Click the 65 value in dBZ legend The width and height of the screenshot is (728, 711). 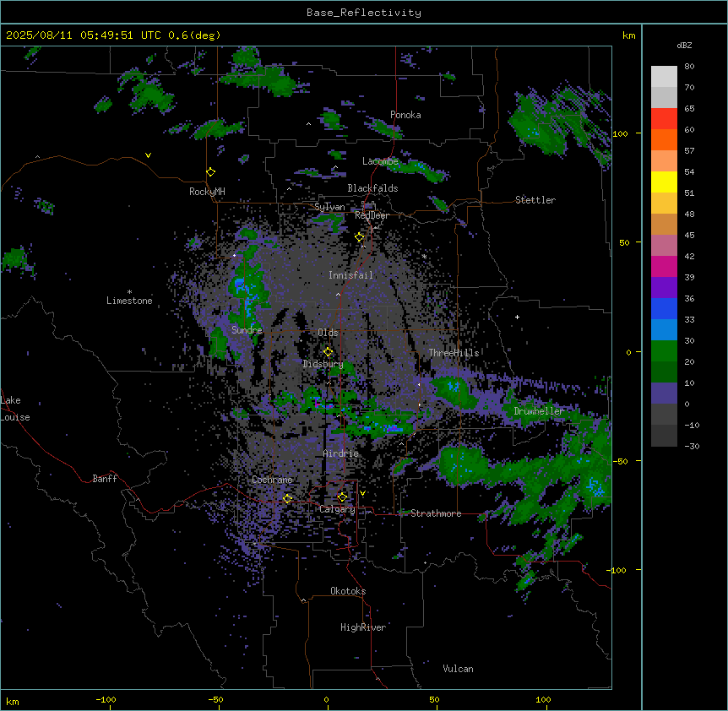click(x=689, y=109)
